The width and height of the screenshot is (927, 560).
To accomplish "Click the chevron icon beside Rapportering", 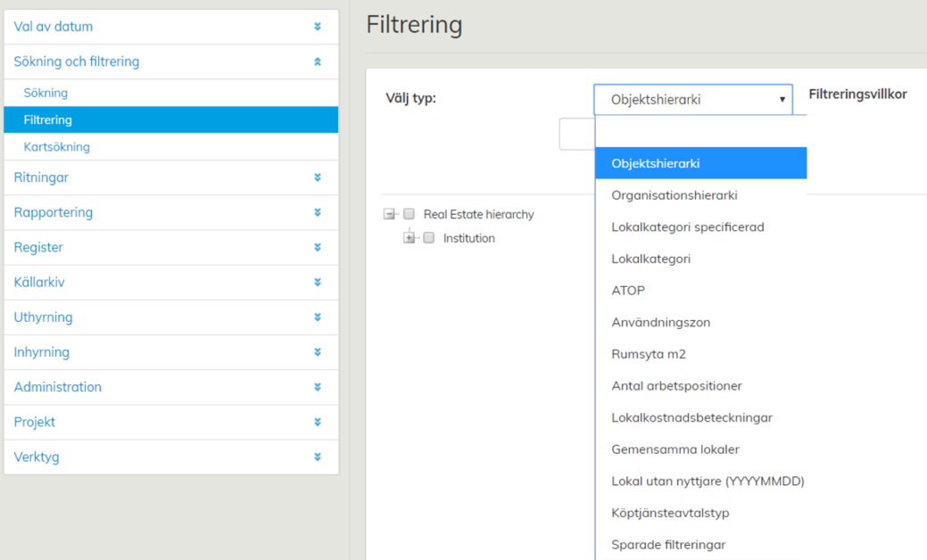I will pos(318,213).
